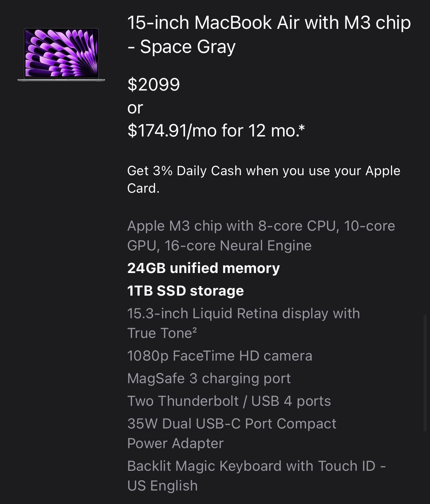Click the 35W Dual USB-C Power Adapter spec

coord(232,433)
